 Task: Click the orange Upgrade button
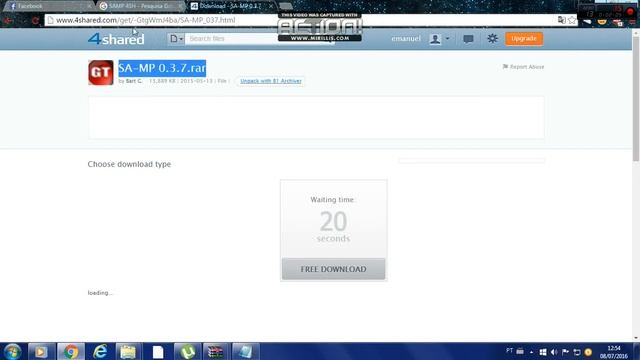[524, 38]
